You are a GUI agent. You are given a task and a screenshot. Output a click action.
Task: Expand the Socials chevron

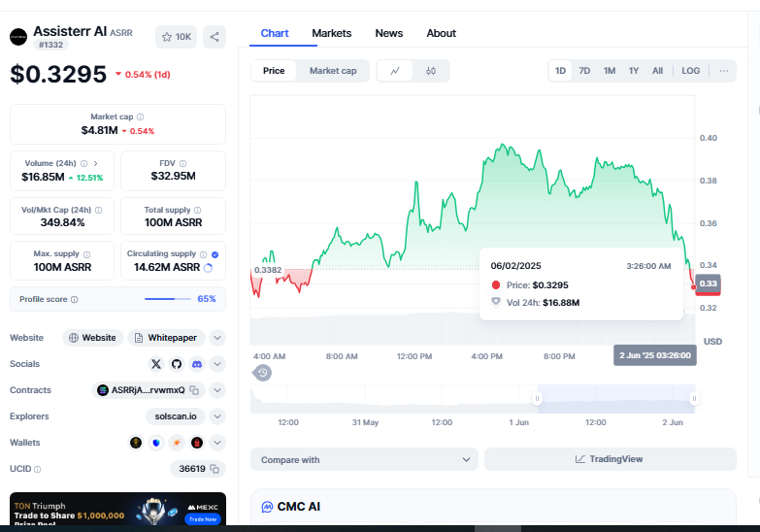[x=217, y=364]
